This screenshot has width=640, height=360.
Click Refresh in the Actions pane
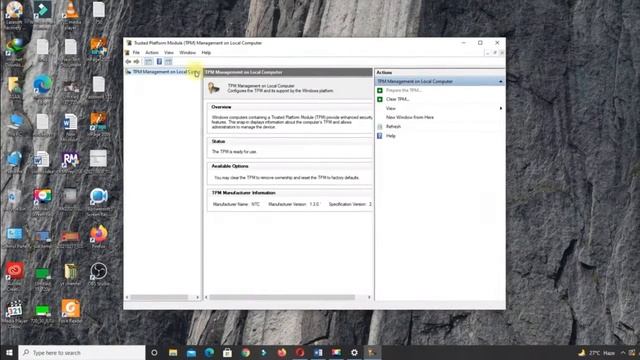(393, 127)
